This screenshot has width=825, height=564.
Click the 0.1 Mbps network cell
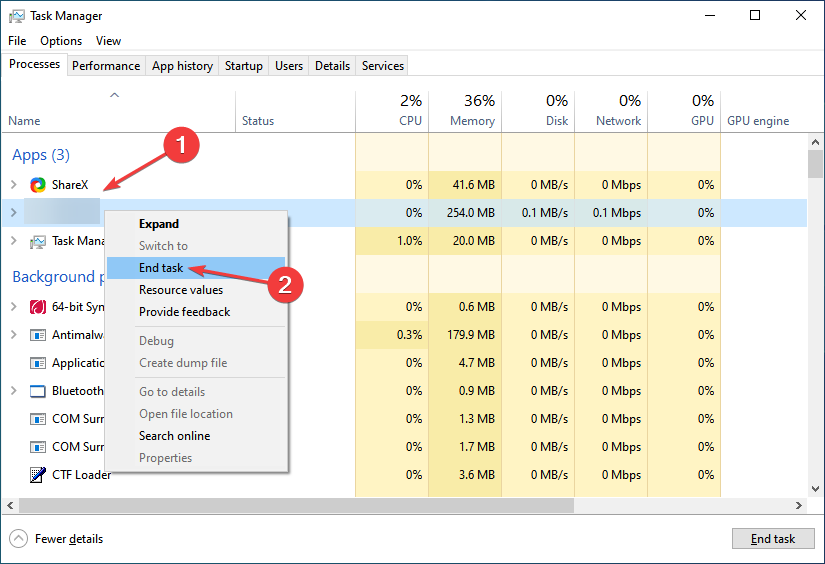611,213
